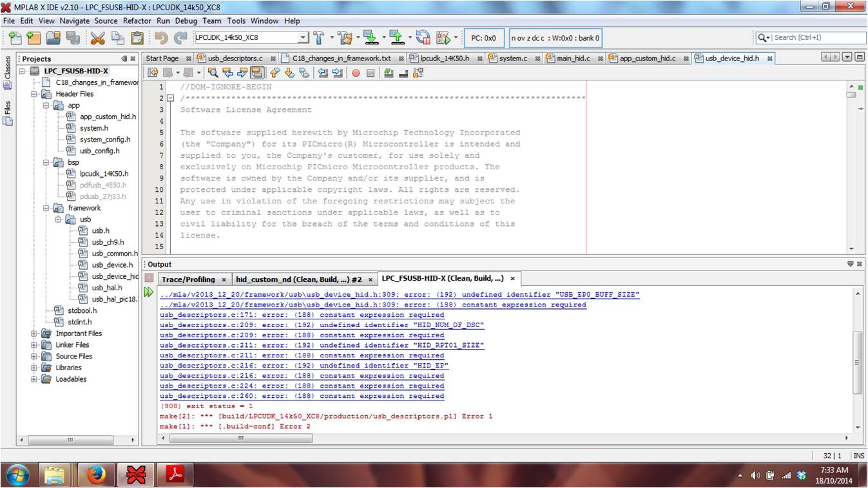Click the Build Project hammer icon
This screenshot has width=868, height=488.
tap(318, 38)
